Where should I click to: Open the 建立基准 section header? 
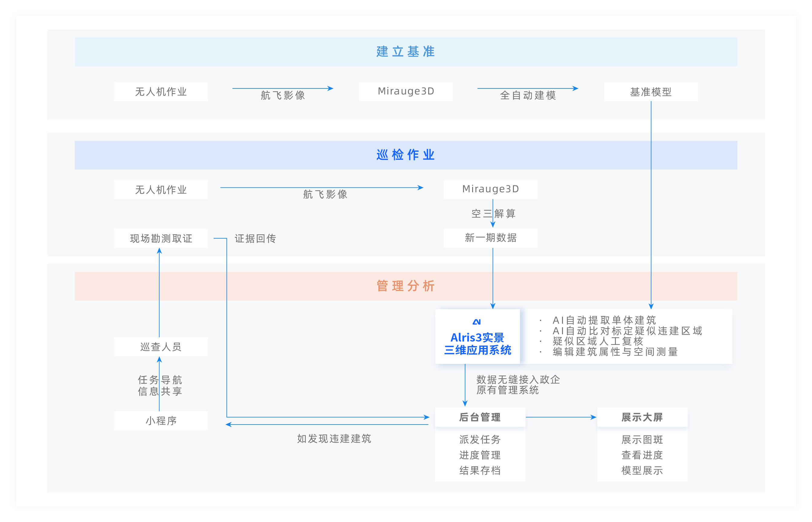405,51
